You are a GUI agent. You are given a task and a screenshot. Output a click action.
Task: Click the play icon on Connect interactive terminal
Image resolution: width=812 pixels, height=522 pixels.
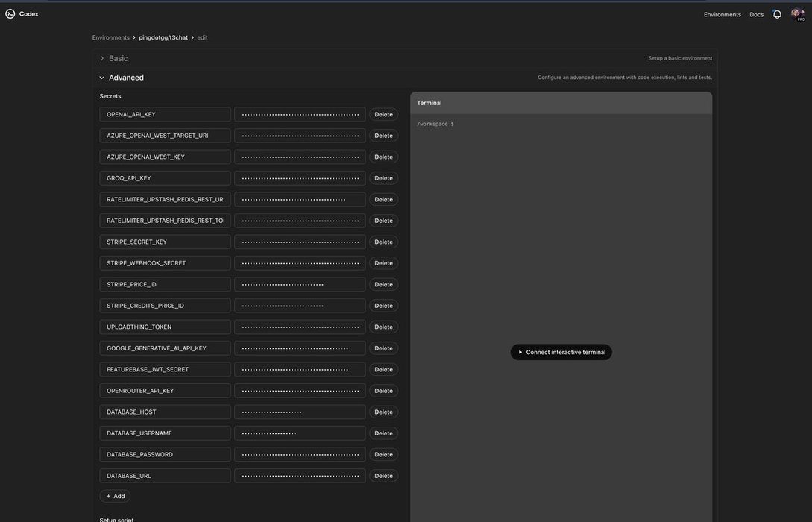[520, 353]
